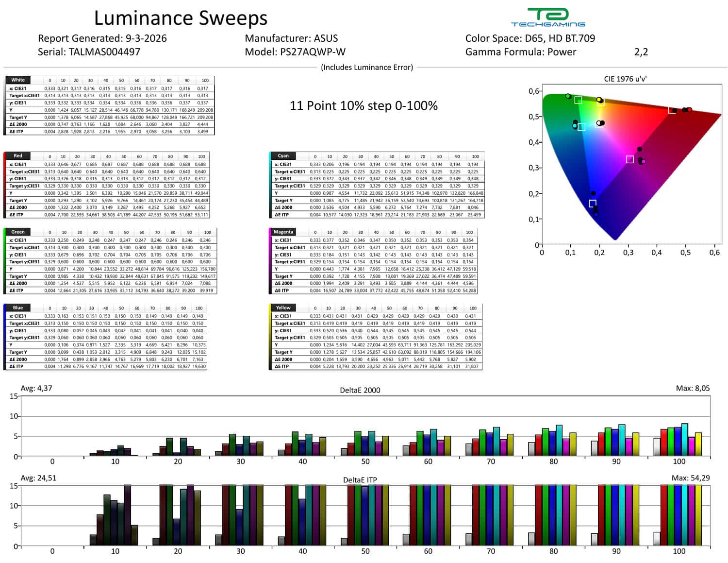Click the Model PS27AQWP-W text
Viewport: 728px width, 563px height.
[295, 52]
